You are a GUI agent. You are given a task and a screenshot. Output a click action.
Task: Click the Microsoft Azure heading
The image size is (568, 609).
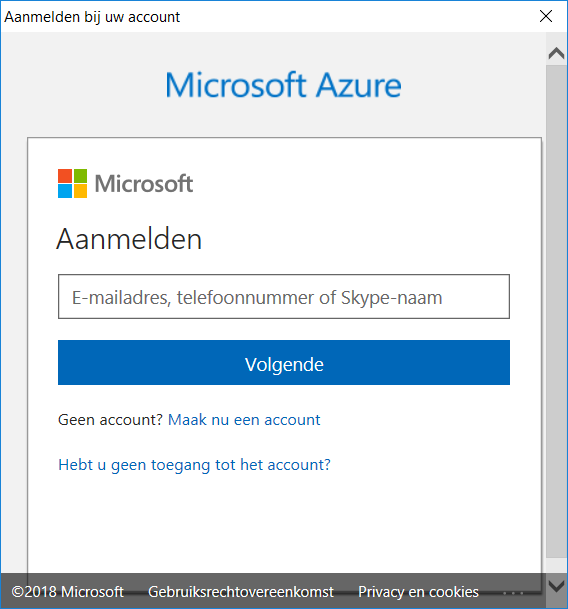click(283, 85)
